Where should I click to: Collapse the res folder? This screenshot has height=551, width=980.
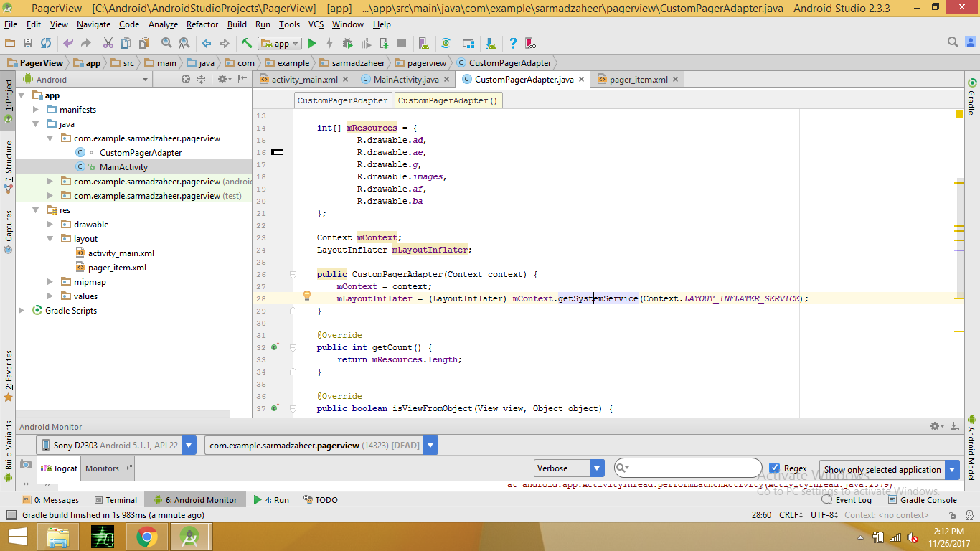point(37,210)
